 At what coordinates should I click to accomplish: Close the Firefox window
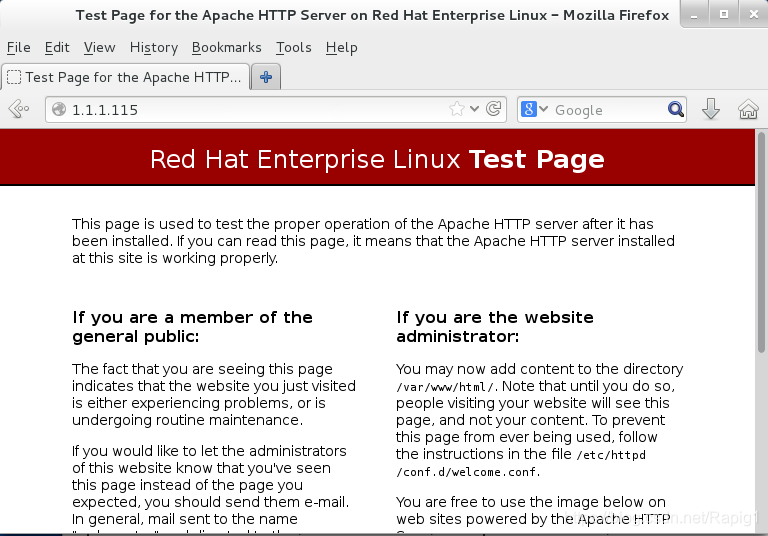pyautogui.click(x=754, y=15)
